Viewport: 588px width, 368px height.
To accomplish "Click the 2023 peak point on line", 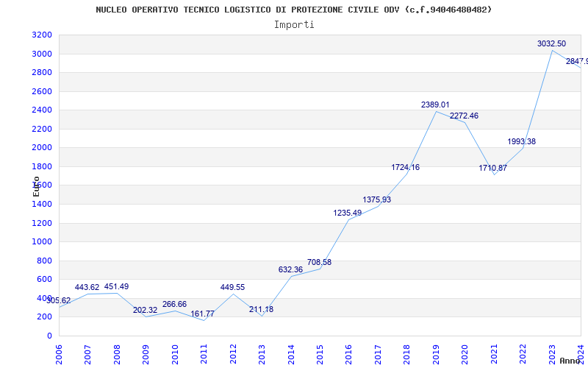I will point(552,50).
